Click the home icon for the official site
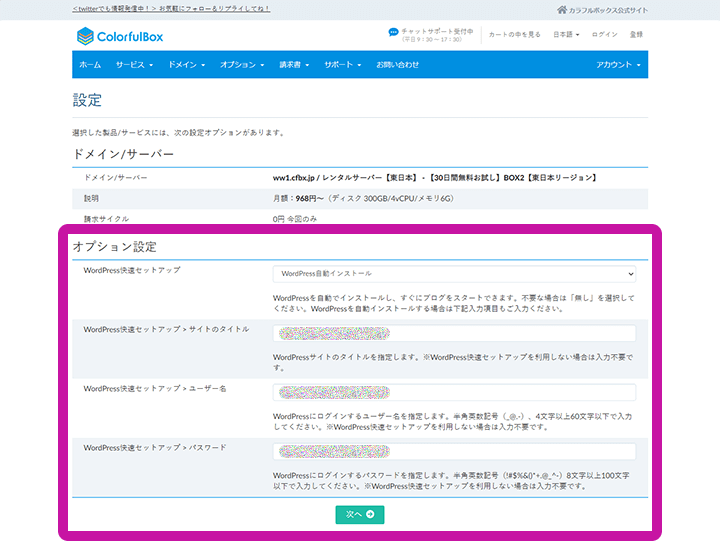The height and width of the screenshot is (549, 720). [562, 9]
